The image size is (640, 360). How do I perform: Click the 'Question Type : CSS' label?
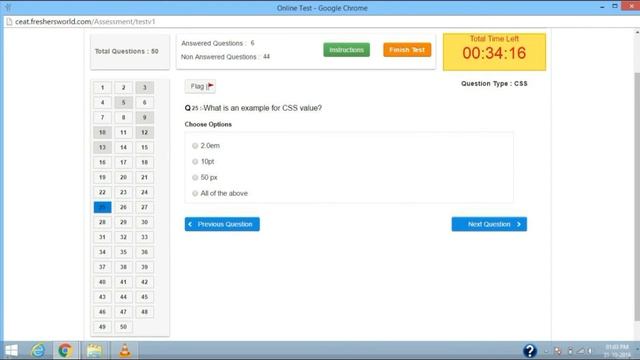coord(494,84)
